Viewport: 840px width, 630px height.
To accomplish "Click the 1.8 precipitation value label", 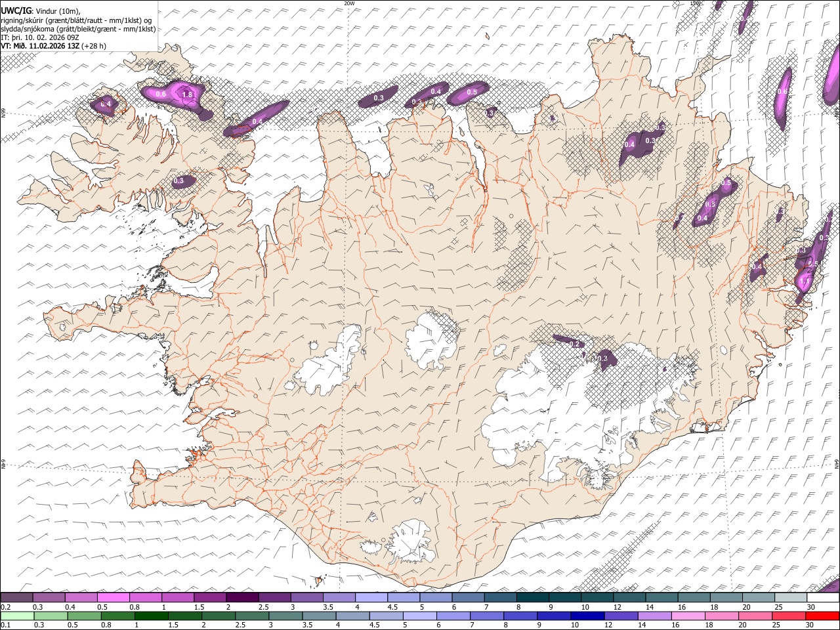I will click(x=187, y=95).
